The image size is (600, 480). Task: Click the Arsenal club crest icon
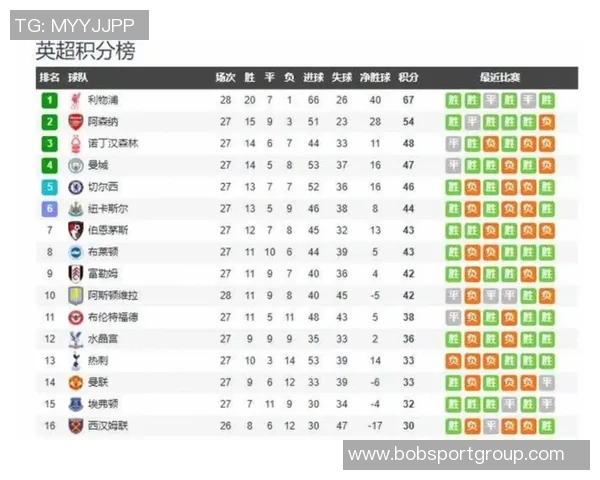pyautogui.click(x=76, y=122)
